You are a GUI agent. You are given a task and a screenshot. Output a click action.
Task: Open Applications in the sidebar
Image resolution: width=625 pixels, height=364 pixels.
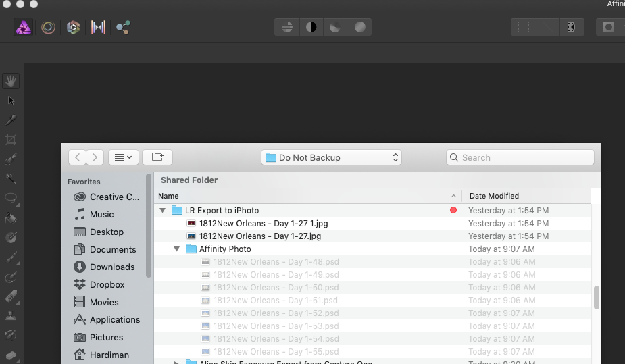tap(107, 319)
